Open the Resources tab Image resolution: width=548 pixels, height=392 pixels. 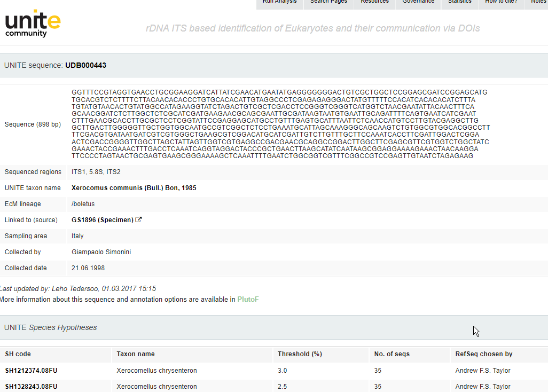(374, 3)
